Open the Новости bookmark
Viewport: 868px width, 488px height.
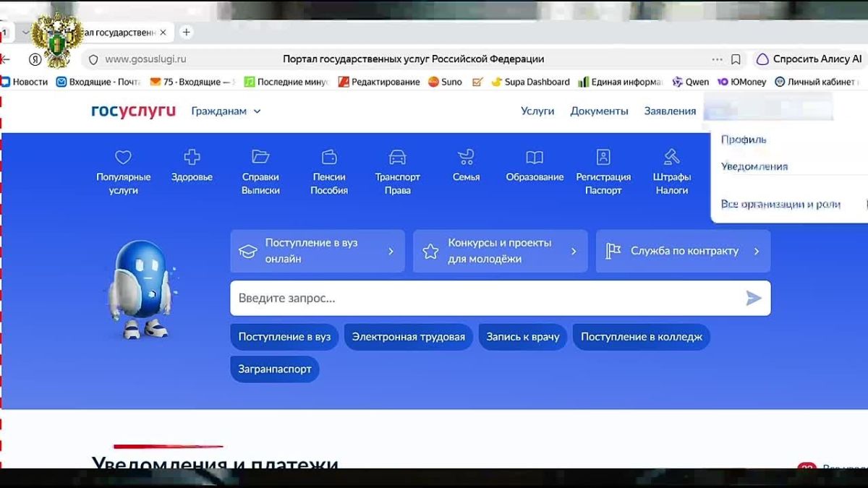(x=25, y=82)
